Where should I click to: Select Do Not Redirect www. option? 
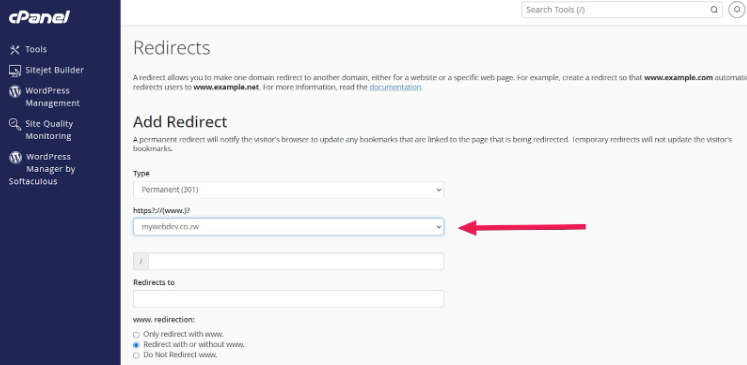click(x=136, y=355)
